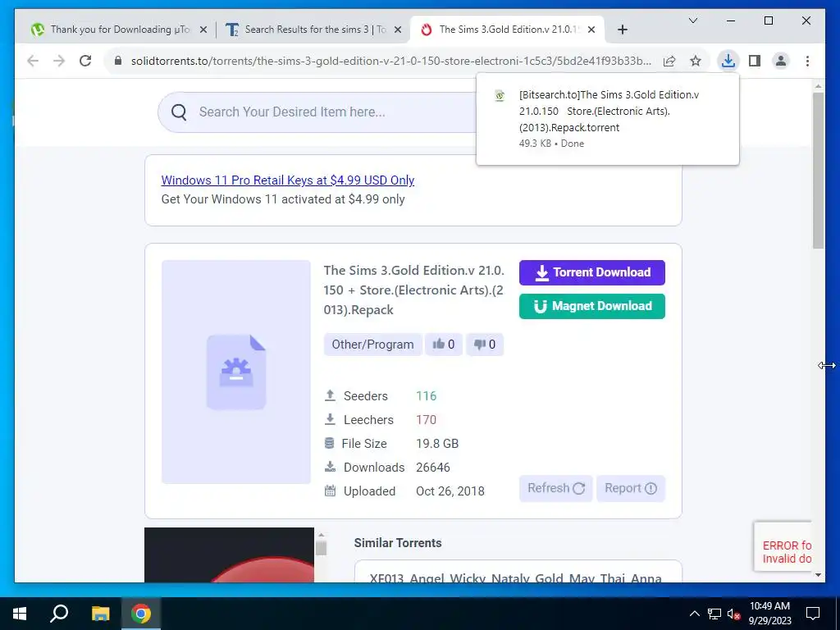840x630 pixels.
Task: Switch to Search Results for the sims 3 tab
Action: click(x=314, y=30)
